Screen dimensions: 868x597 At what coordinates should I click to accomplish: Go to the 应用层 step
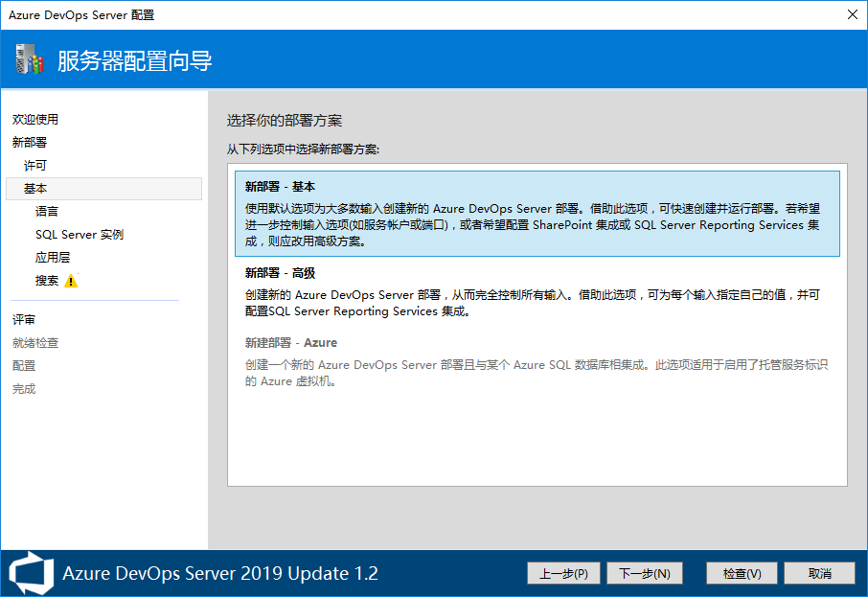(53, 258)
